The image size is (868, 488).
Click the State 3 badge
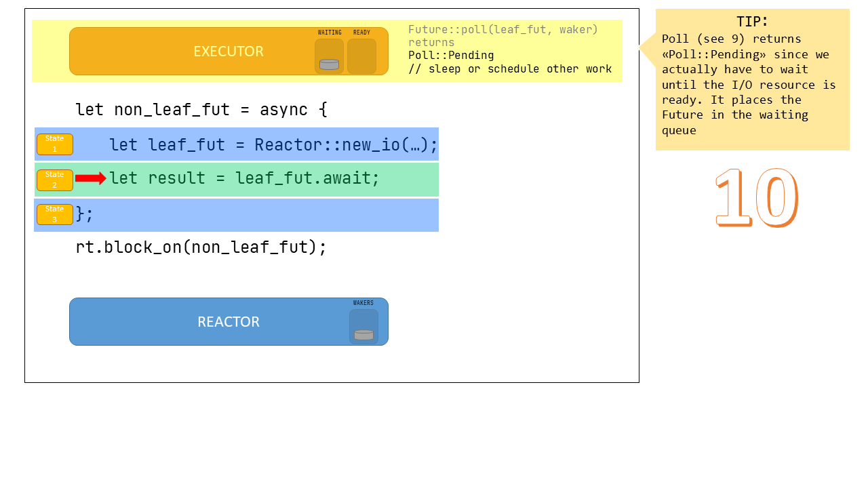click(54, 214)
